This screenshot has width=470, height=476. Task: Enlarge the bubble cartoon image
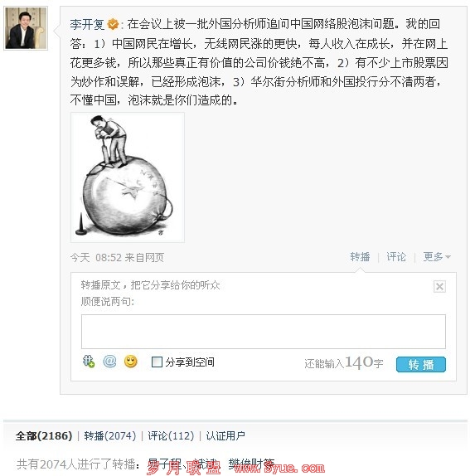(x=128, y=177)
